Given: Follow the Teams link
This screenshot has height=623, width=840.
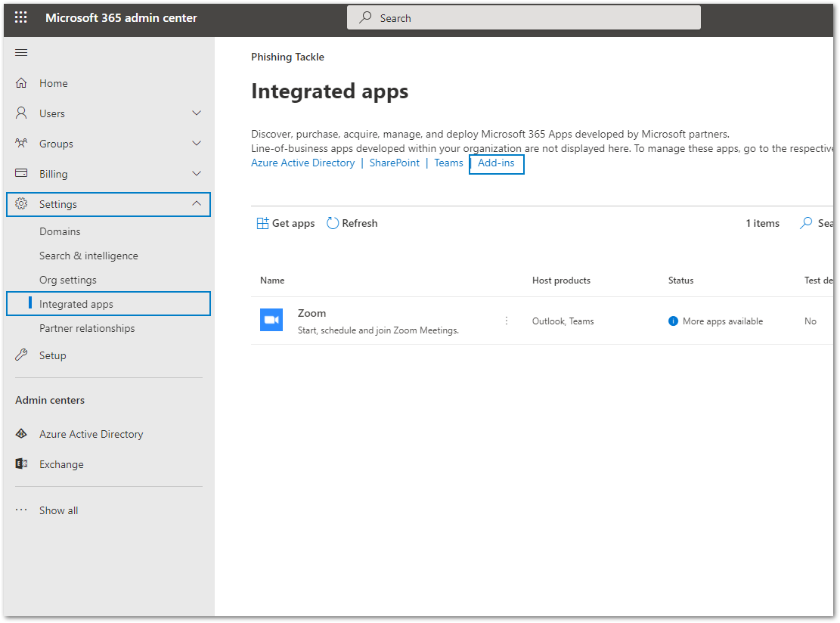Looking at the screenshot, I should [448, 163].
